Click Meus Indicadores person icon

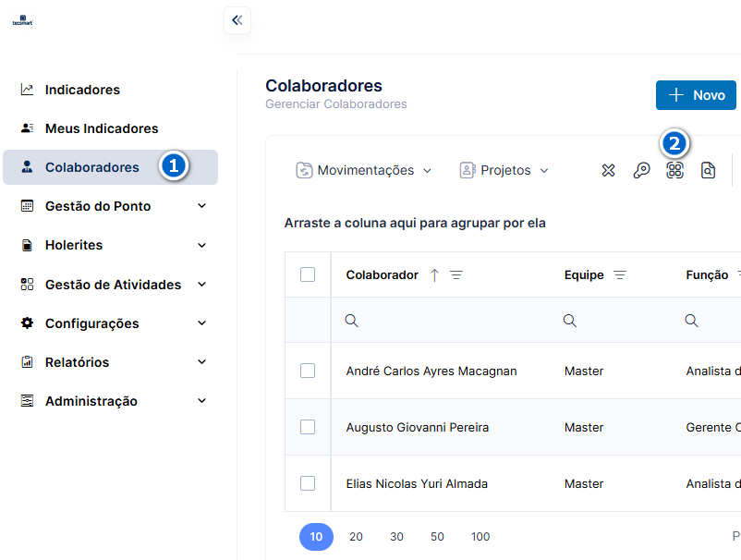coord(27,128)
